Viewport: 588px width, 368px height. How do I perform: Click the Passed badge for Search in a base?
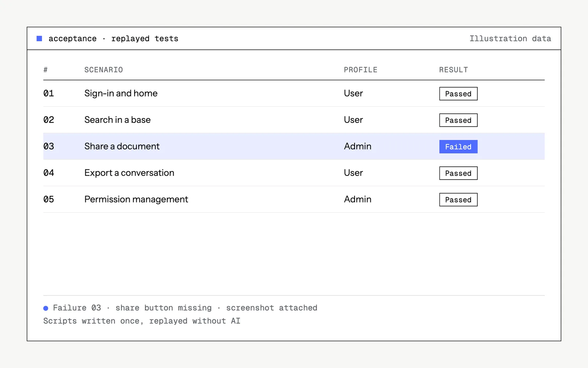[458, 120]
